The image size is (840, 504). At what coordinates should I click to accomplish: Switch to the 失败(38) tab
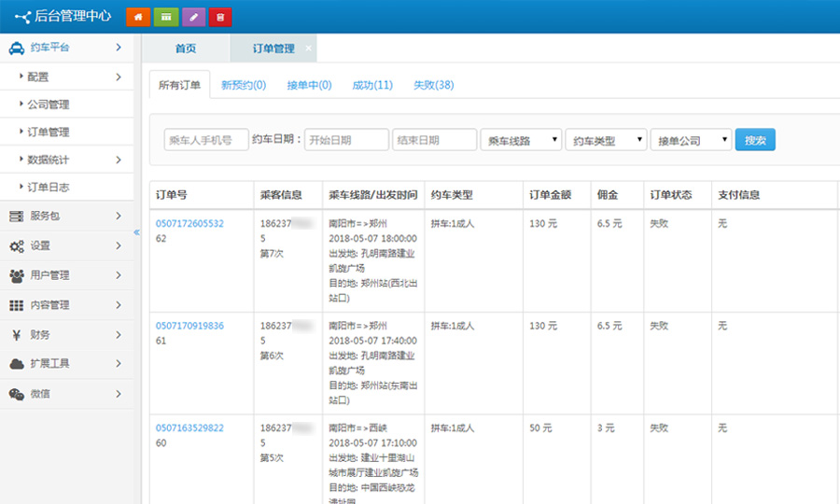[x=433, y=85]
